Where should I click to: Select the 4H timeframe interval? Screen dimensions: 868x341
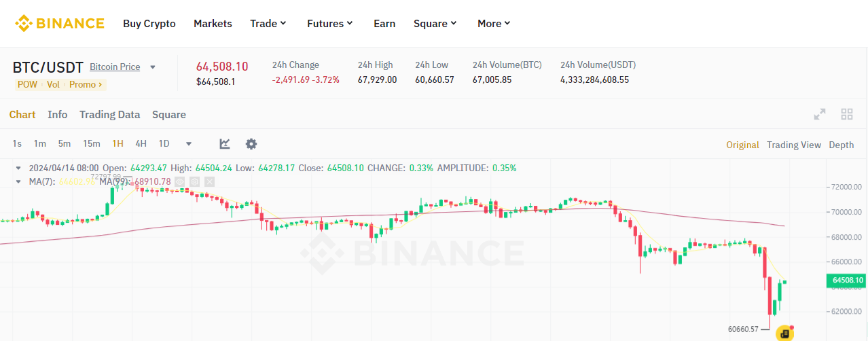click(141, 144)
